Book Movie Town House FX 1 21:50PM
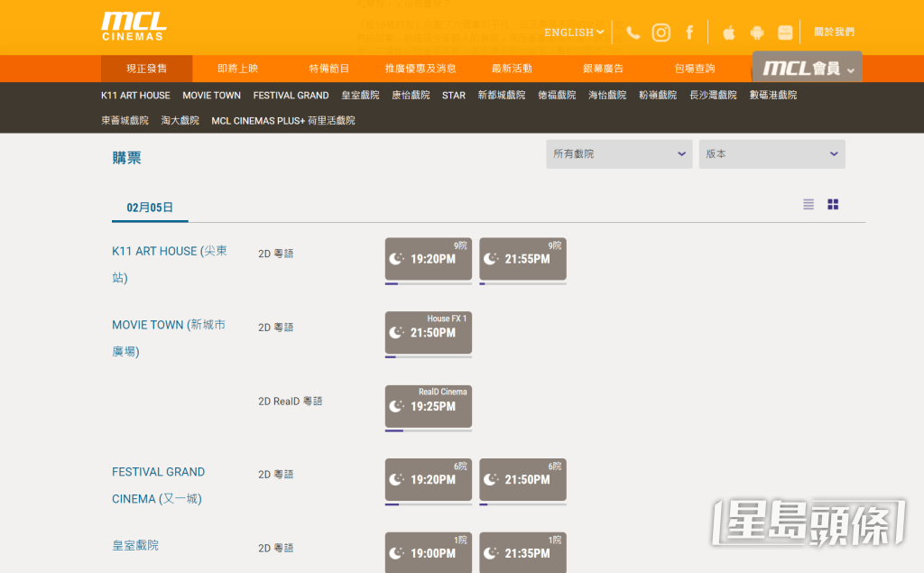Viewport: 924px width, 573px height. pos(429,332)
